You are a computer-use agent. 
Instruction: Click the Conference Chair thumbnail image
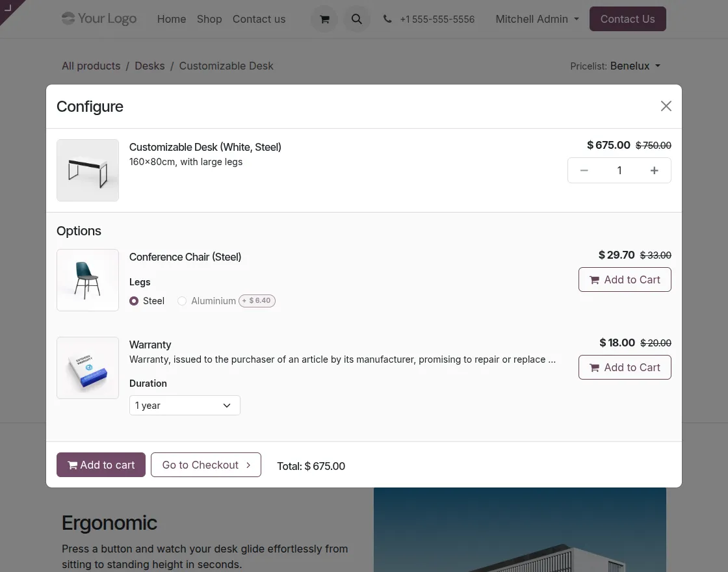(88, 280)
